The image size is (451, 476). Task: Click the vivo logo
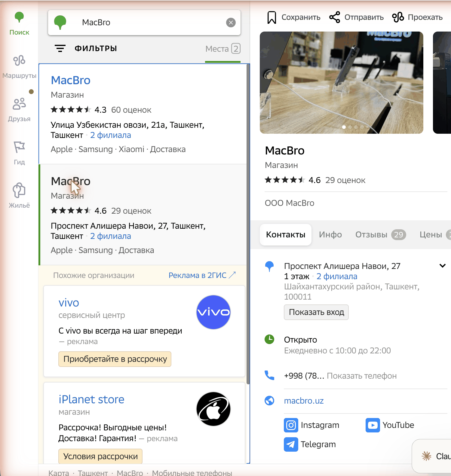(213, 312)
